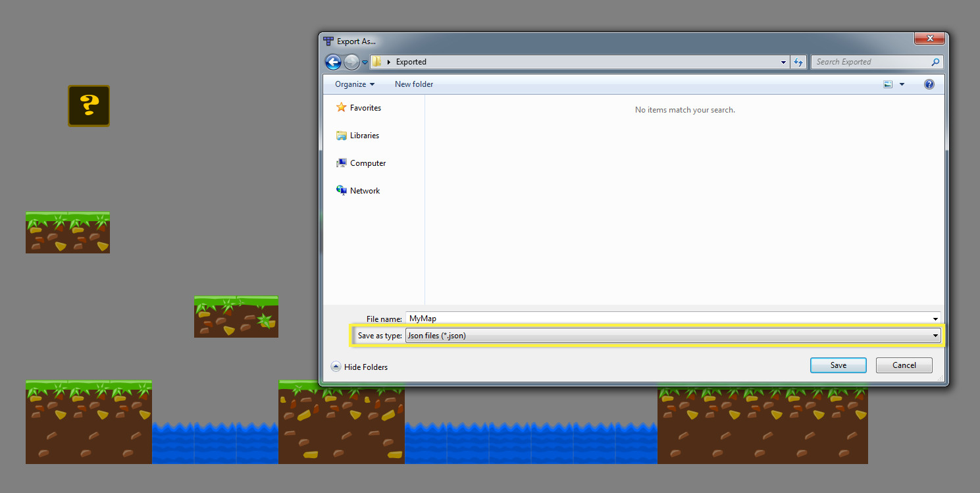980x493 pixels.
Task: Select Computer in the navigation pane
Action: click(367, 163)
